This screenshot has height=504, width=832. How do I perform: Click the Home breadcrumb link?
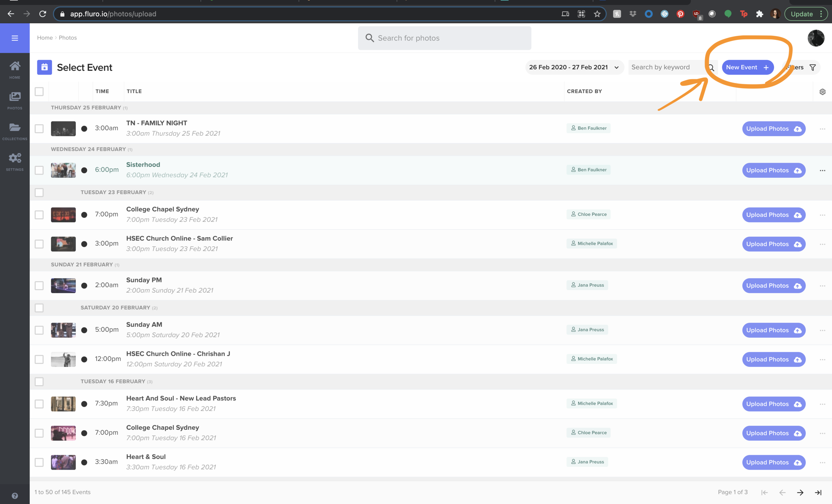(x=45, y=38)
